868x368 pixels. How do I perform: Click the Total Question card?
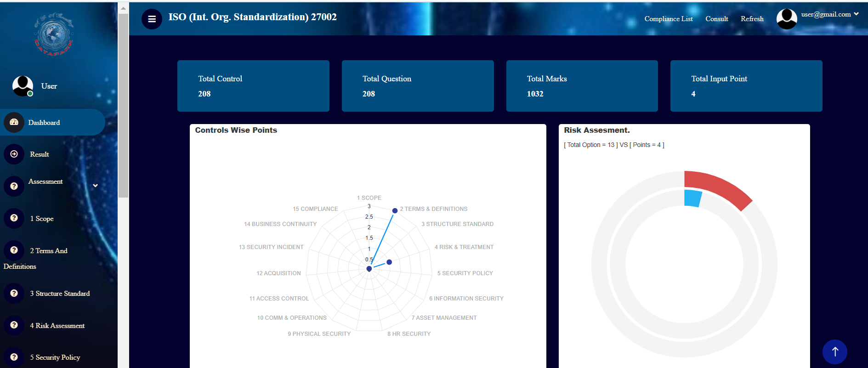418,86
